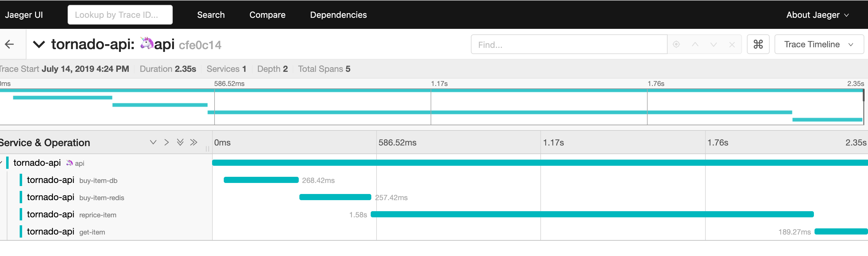Open the Trace Timeline view dropdown

coord(819,45)
